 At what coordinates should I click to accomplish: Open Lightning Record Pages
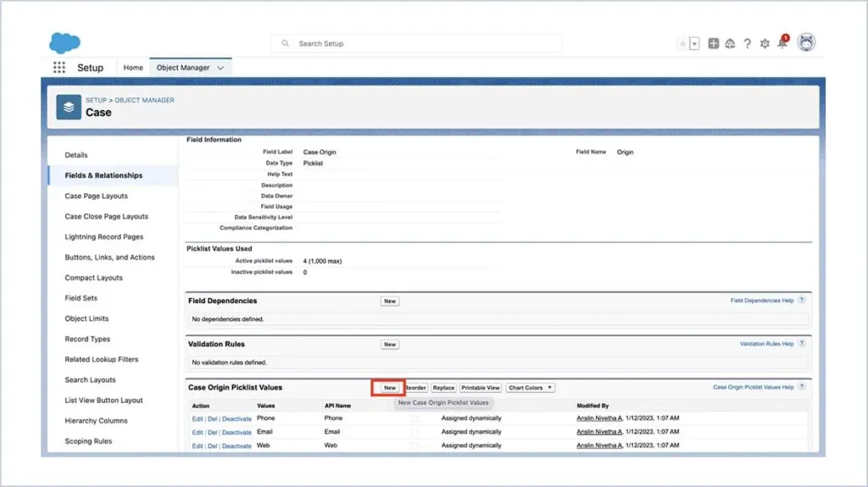pyautogui.click(x=103, y=237)
